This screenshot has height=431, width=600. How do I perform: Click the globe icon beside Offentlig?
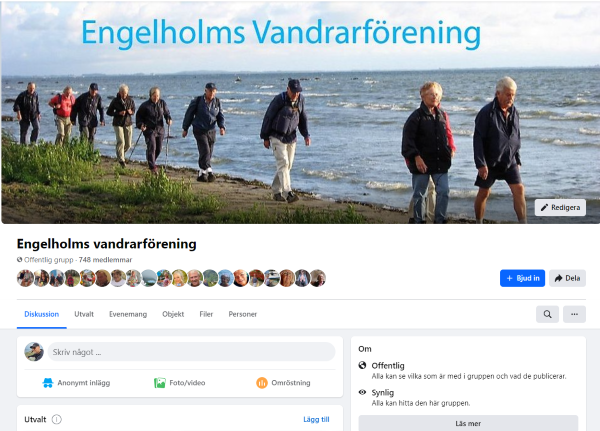(x=362, y=365)
